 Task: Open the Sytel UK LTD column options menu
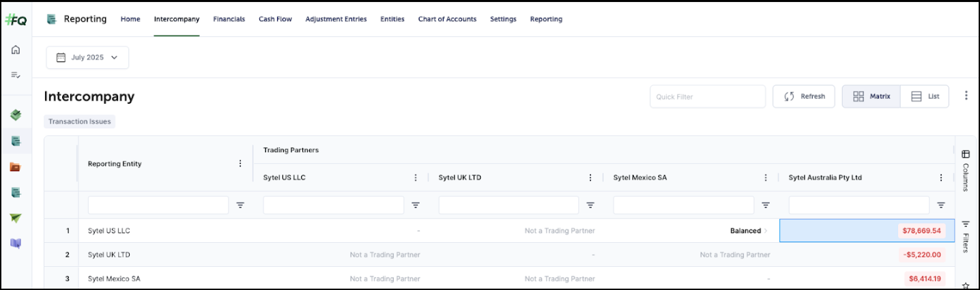click(590, 177)
